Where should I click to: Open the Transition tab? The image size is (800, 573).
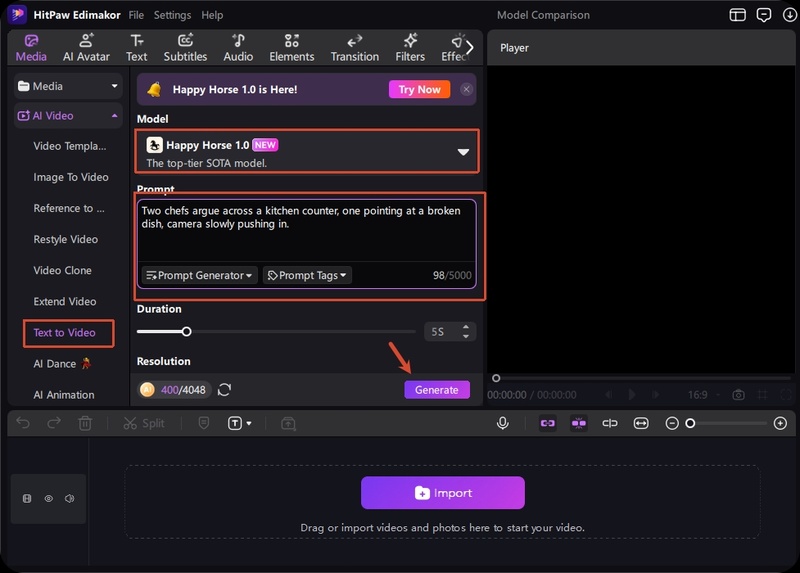[x=355, y=48]
